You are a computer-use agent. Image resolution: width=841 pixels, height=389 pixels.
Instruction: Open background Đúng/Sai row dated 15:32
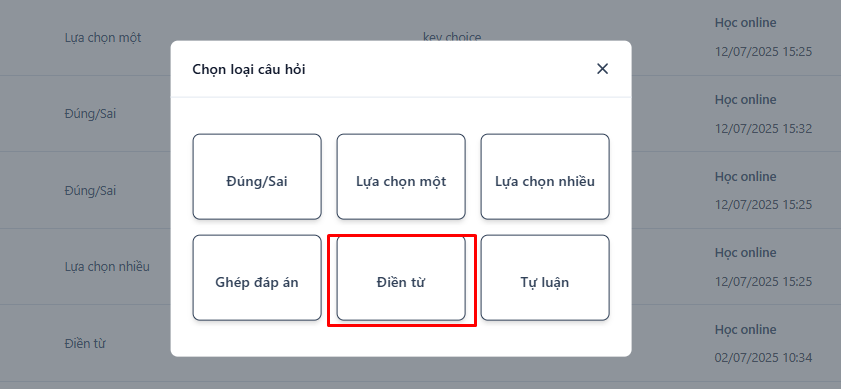click(420, 114)
